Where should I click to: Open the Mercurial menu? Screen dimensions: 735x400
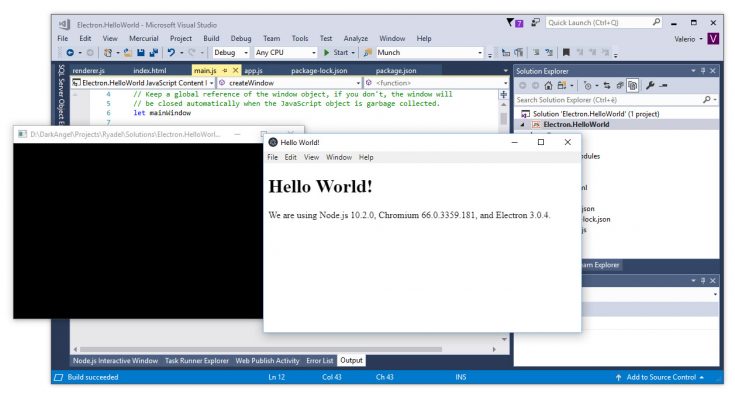click(143, 38)
